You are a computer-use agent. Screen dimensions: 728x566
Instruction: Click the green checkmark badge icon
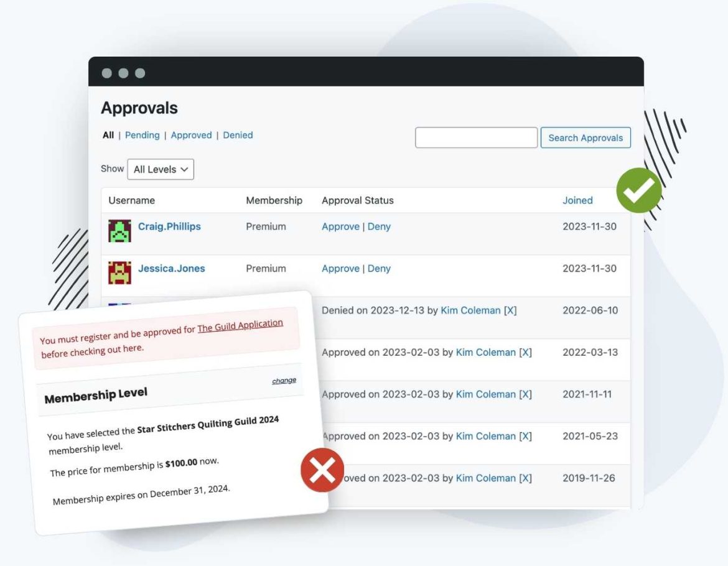click(638, 191)
